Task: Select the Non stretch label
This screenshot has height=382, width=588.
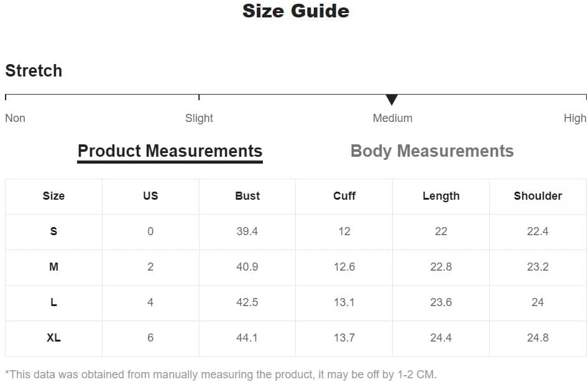Action: [x=15, y=118]
